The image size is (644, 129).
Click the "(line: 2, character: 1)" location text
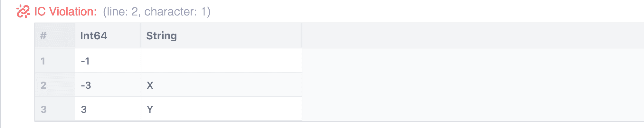pos(156,12)
